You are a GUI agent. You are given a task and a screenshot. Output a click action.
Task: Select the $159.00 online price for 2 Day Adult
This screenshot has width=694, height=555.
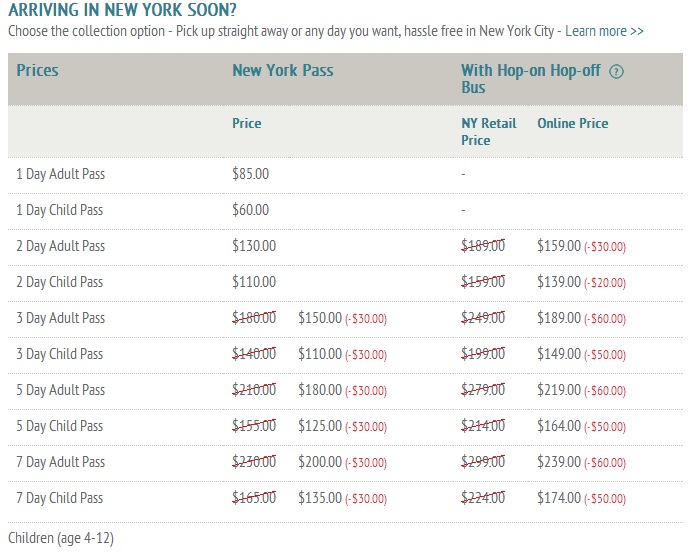[559, 246]
